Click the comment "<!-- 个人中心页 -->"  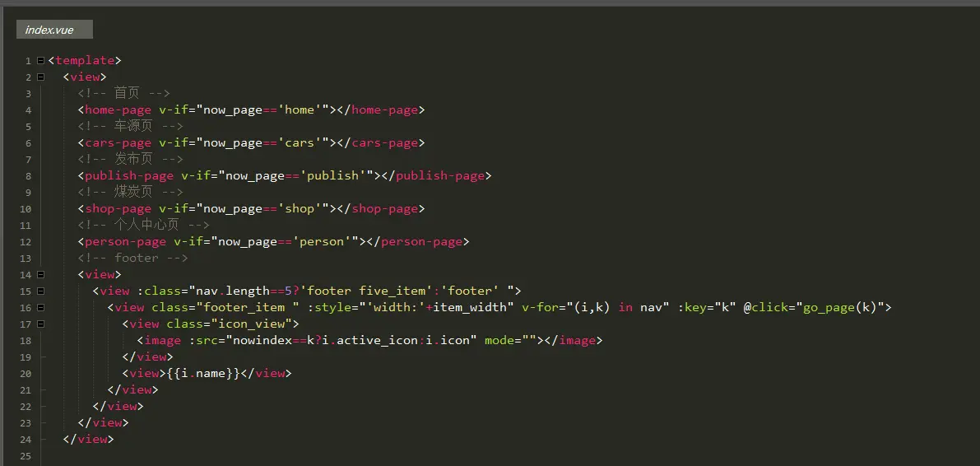144,226
